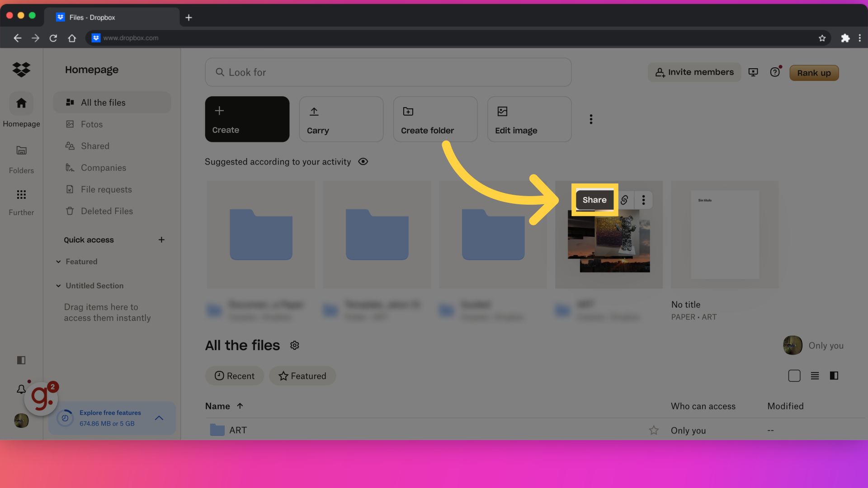Collapse the Untitled Section

click(x=58, y=286)
